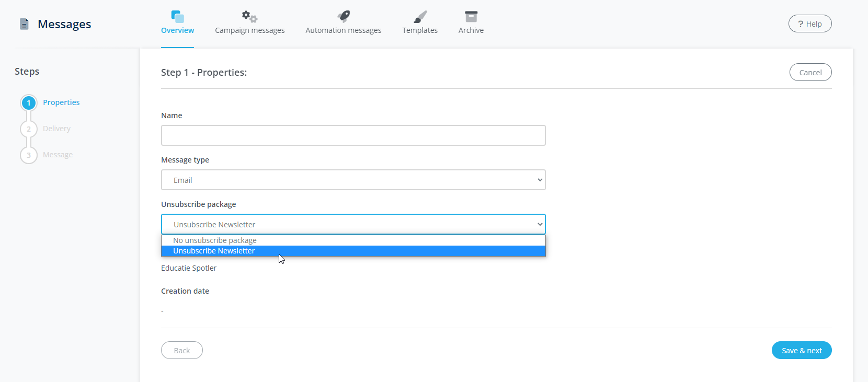Select step 3 circle in Steps

[29, 155]
